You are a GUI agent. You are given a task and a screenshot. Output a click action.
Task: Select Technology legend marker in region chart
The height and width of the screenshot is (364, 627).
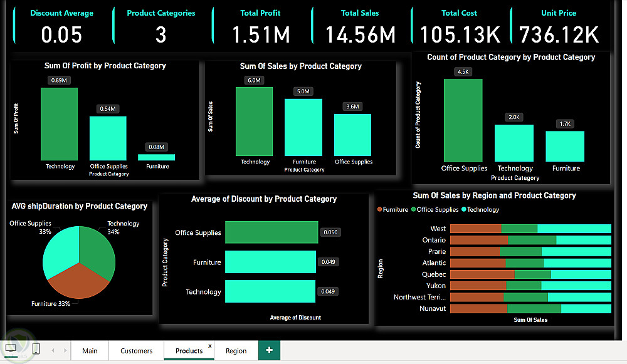464,209
